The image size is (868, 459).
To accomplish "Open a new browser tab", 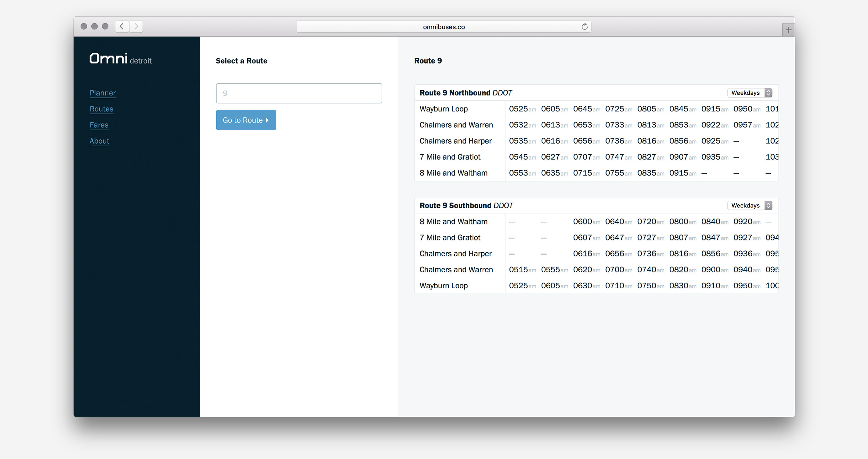I will coord(788,30).
